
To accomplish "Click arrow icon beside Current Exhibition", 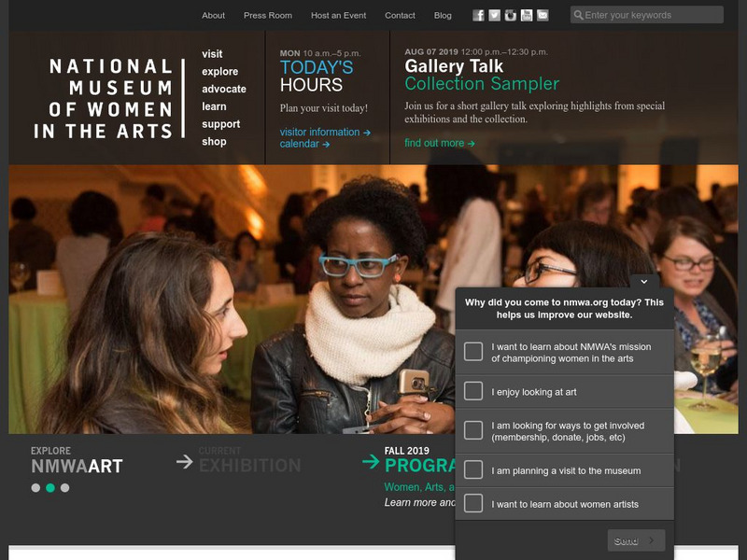I will 184,461.
